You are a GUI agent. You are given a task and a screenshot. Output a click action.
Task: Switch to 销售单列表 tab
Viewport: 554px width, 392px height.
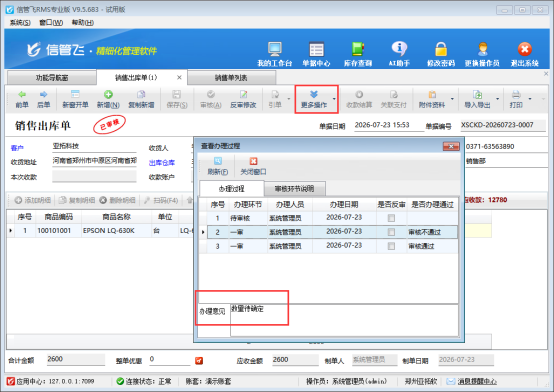coord(231,78)
